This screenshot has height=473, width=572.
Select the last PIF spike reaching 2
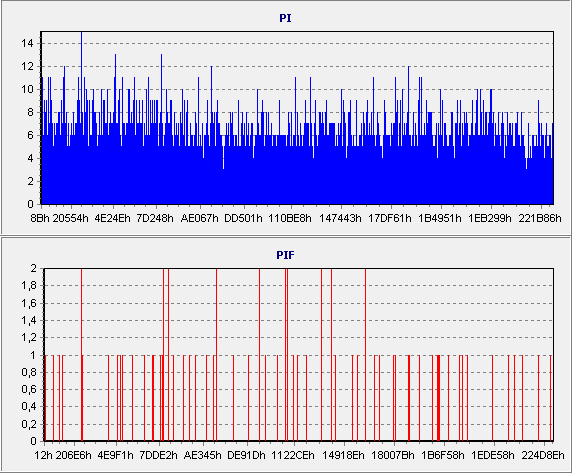(x=366, y=354)
